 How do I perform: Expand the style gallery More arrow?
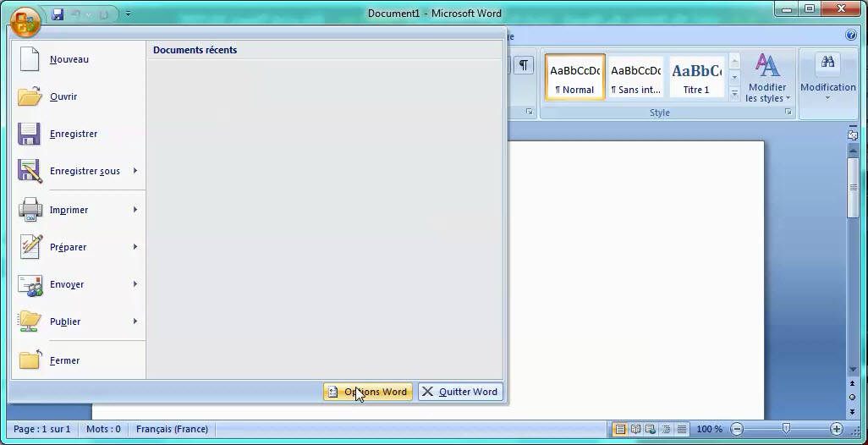[734, 93]
